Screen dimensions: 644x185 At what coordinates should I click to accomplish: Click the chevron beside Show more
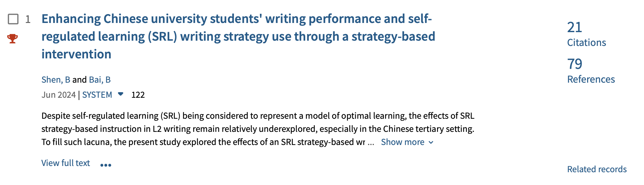(x=431, y=142)
